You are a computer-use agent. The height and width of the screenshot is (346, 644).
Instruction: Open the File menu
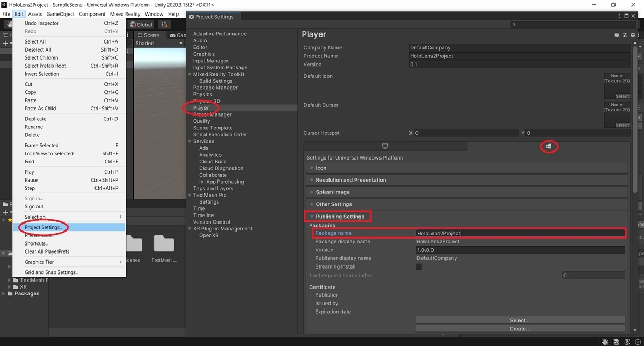(6, 14)
